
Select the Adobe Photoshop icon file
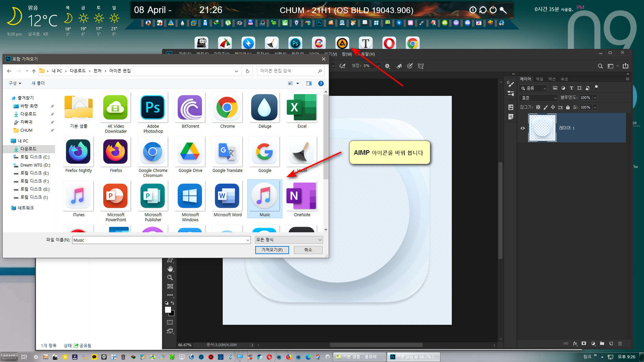[x=153, y=113]
